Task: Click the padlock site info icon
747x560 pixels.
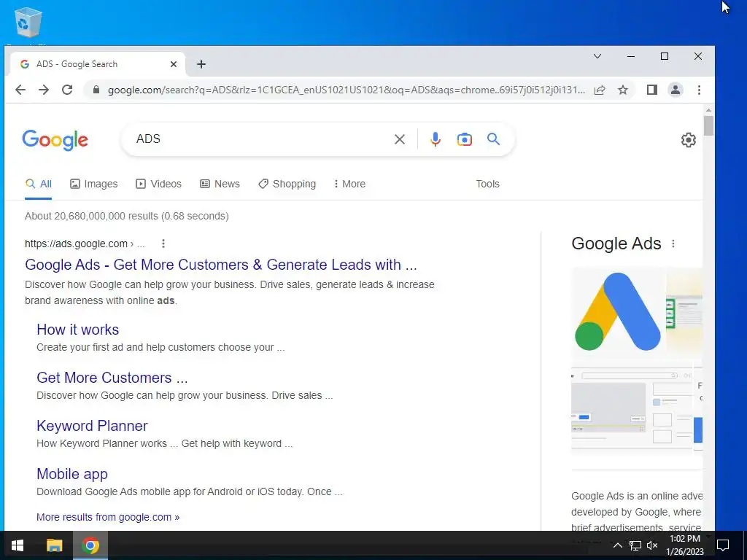Action: pos(96,90)
